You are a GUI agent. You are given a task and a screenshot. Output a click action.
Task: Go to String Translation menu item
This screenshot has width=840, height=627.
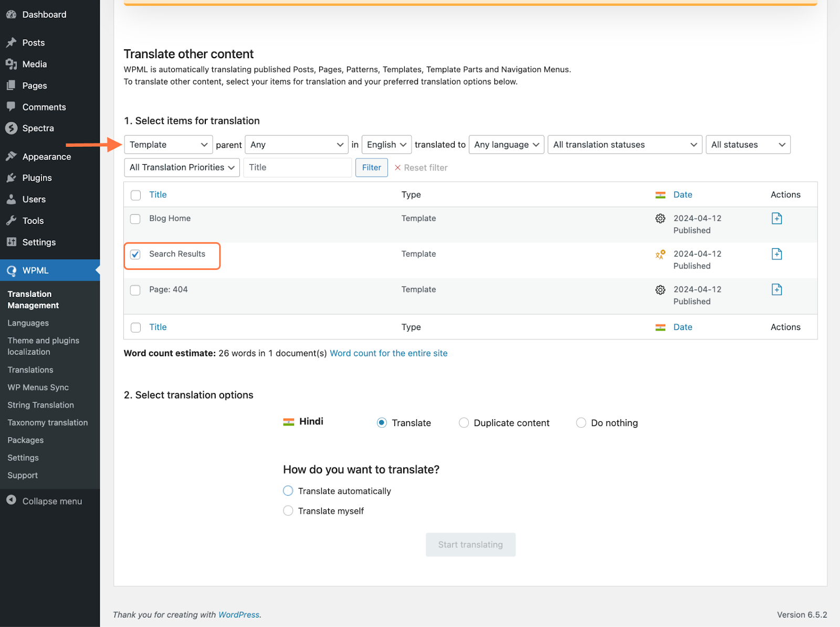click(40, 405)
